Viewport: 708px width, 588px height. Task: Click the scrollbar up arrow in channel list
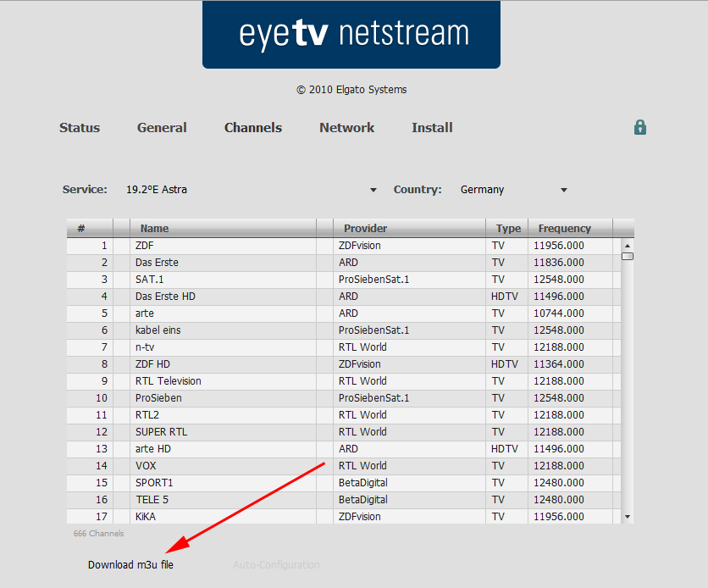pos(628,246)
